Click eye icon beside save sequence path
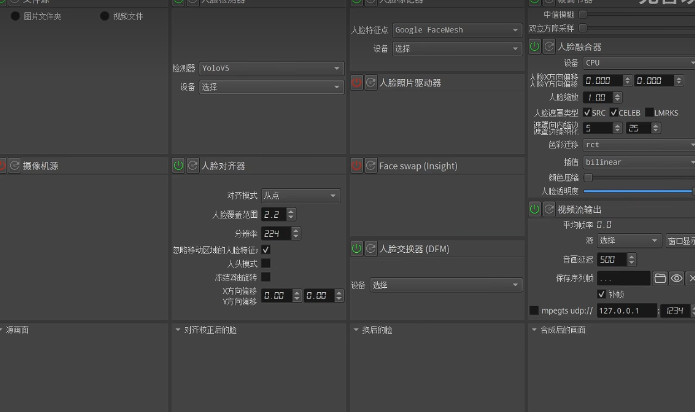 677,278
